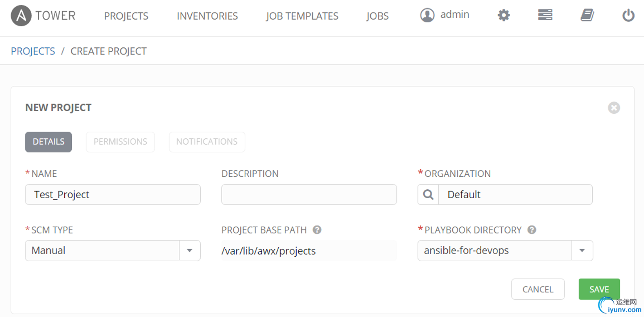Click the power logout icon
The image size is (644, 317).
(628, 16)
